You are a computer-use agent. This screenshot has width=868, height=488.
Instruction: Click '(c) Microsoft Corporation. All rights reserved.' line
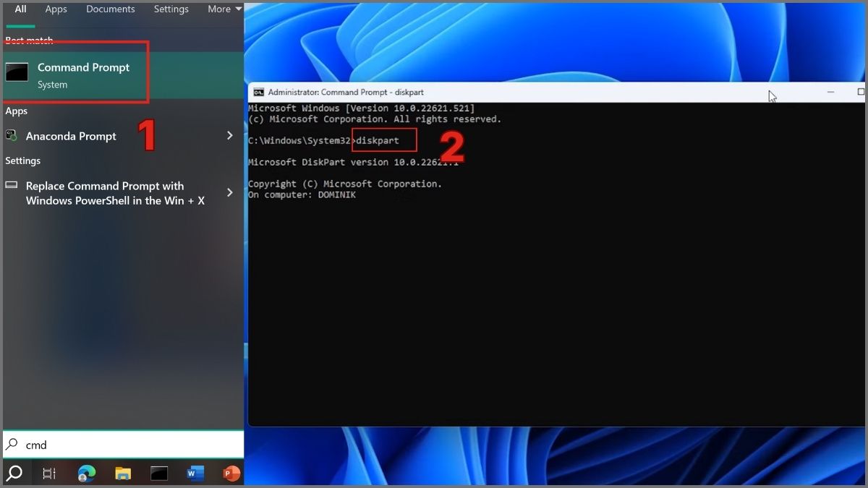[x=374, y=119]
